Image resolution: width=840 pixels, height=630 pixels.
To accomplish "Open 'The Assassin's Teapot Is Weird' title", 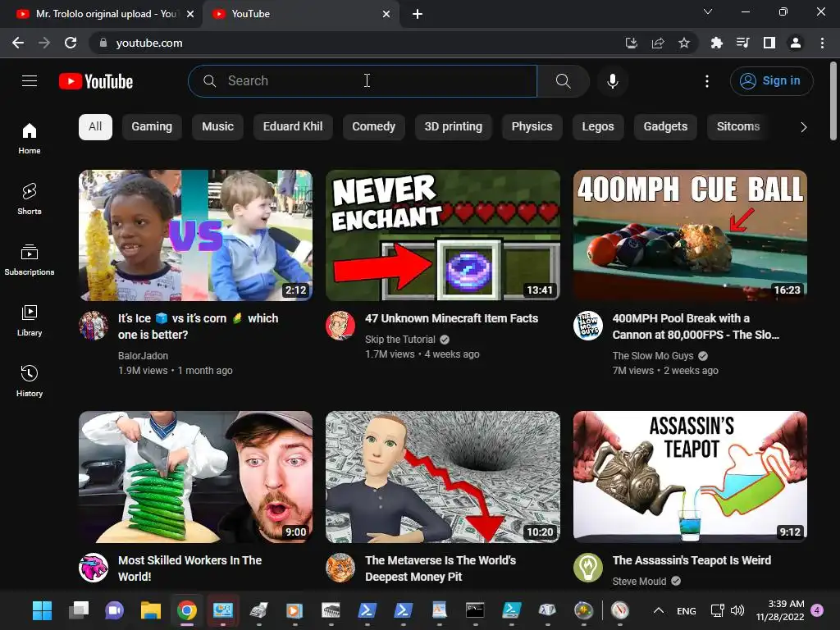I will click(692, 560).
